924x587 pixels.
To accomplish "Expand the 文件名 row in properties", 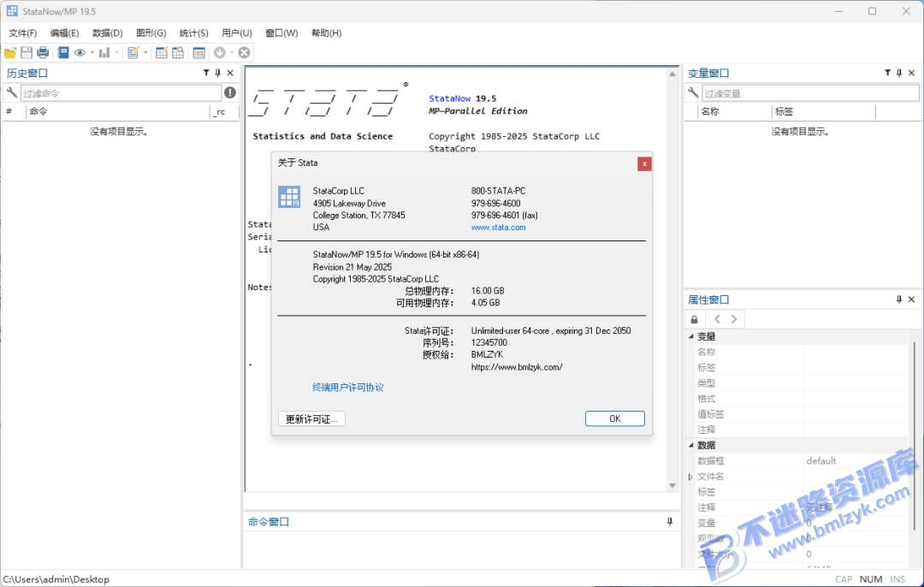I will click(x=690, y=477).
